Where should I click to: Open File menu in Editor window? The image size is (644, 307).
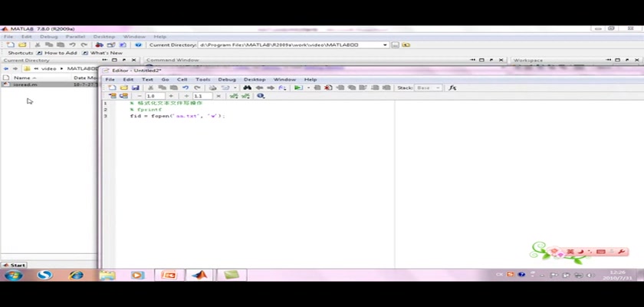click(110, 79)
